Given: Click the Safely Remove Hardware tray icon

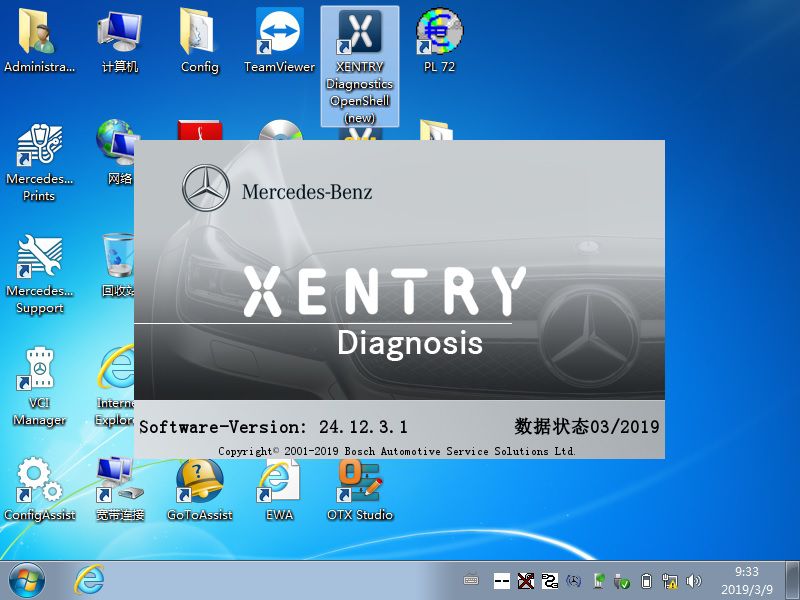Looking at the screenshot, I should pos(622,581).
